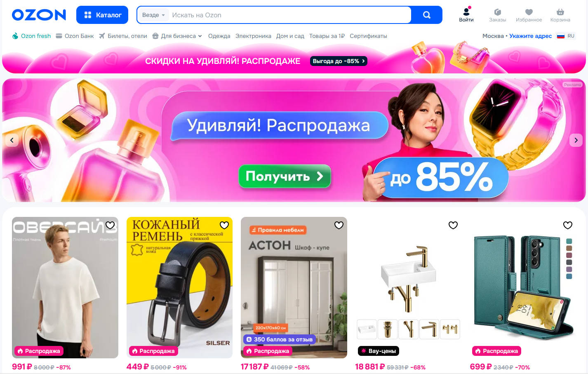Toggle favorite heart on leather belt card

point(224,225)
